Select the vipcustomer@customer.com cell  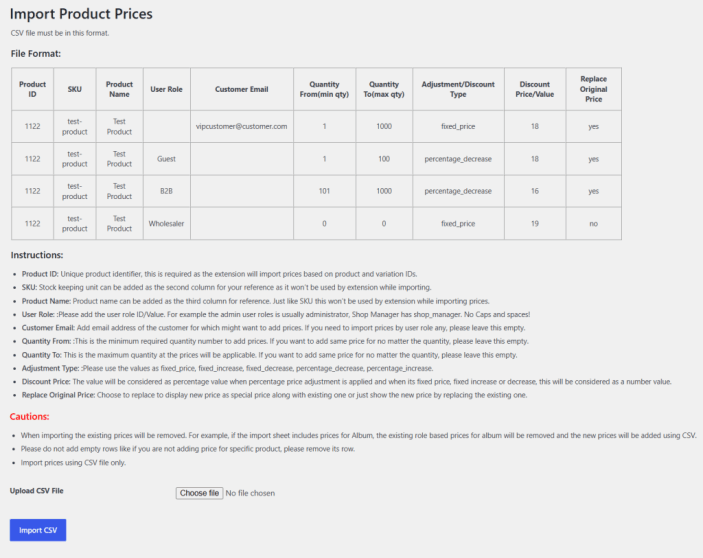point(242,126)
